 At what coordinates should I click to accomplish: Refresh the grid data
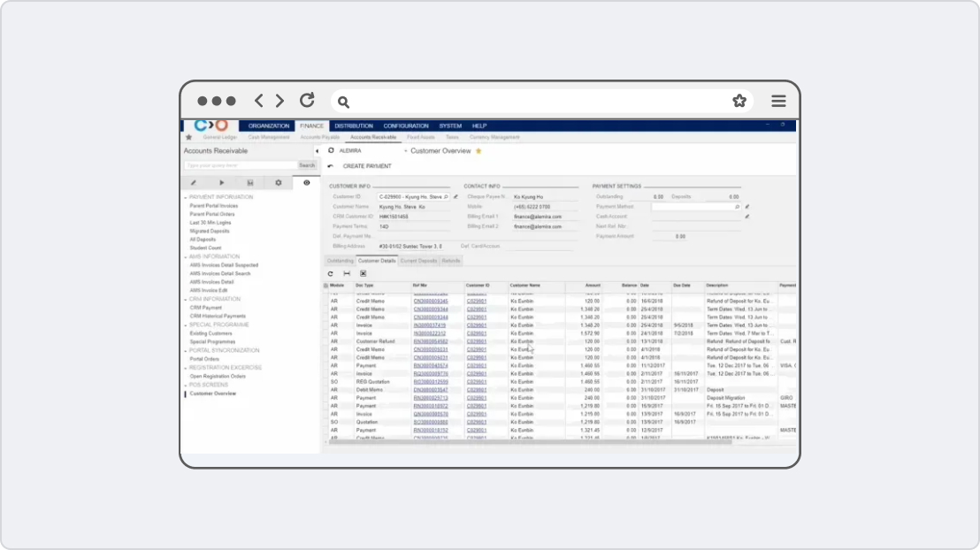(330, 273)
